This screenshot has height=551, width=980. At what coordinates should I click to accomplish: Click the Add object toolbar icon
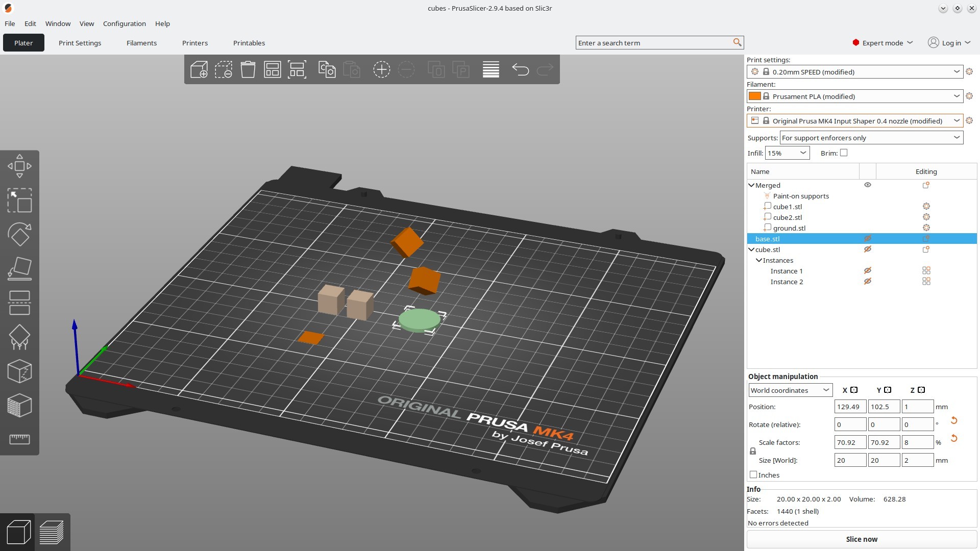[199, 69]
